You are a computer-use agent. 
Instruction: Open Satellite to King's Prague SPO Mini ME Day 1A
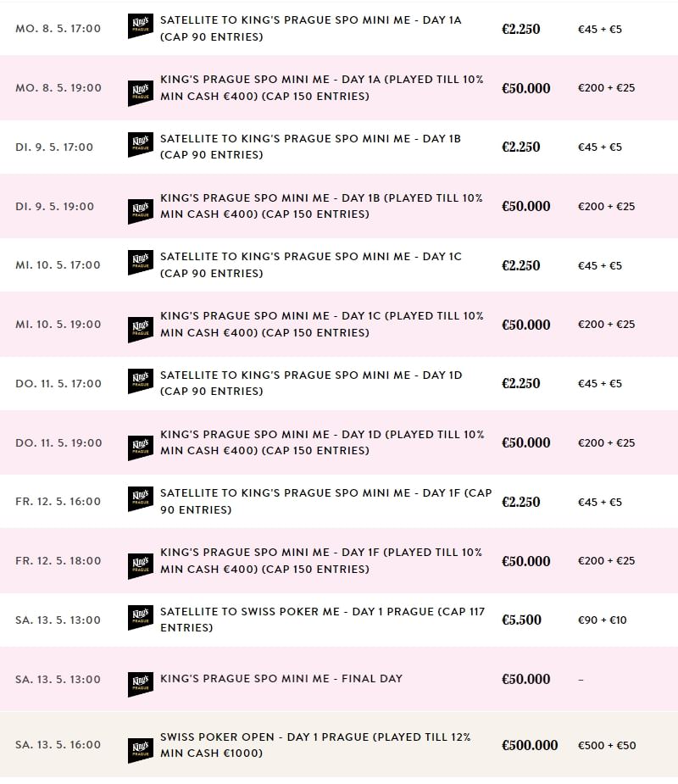pos(310,28)
